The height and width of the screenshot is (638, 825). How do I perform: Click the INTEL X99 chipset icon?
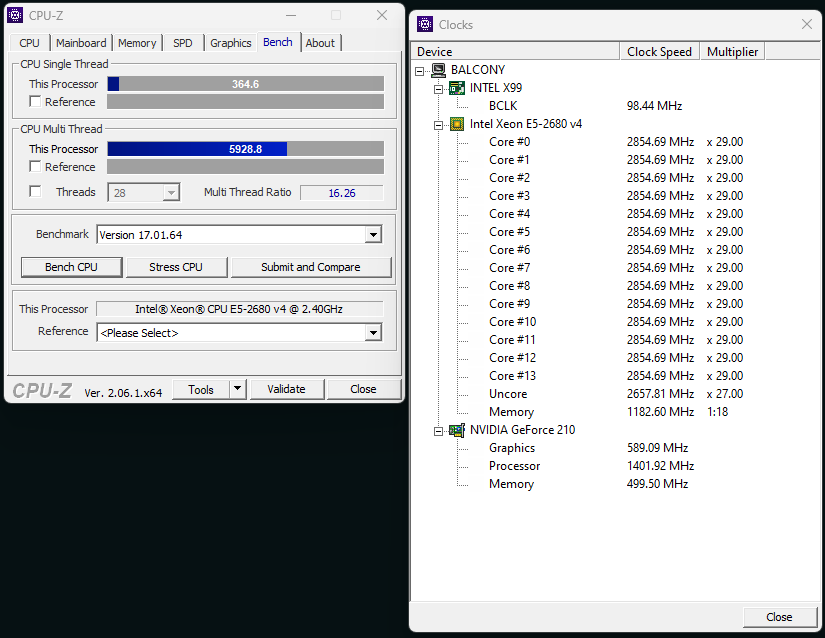point(455,87)
